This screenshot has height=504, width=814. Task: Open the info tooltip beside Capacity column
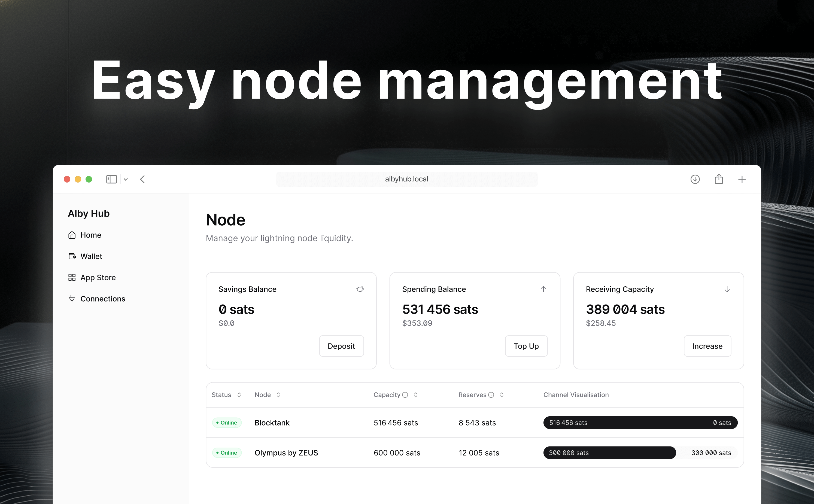[405, 395]
